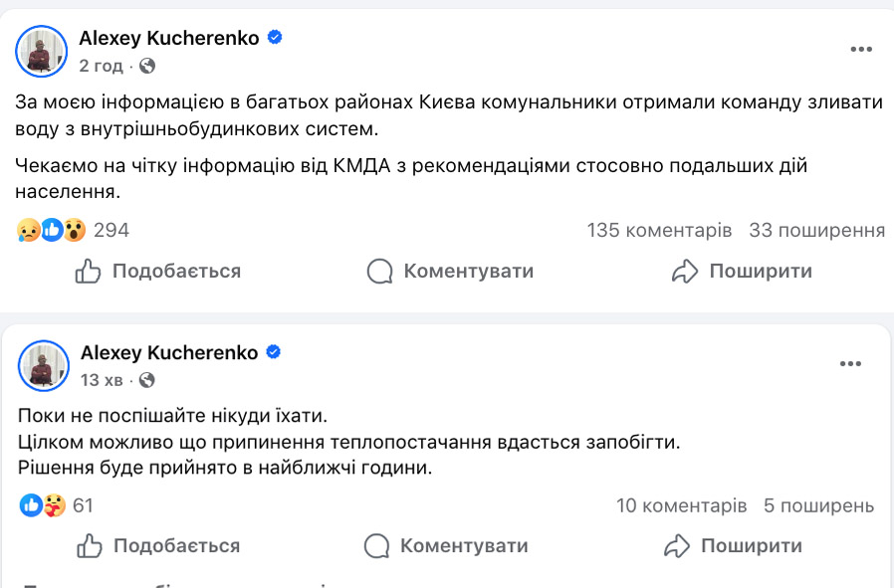The width and height of the screenshot is (894, 588).
Task: Open the reaction emojis on the 294-reaction post
Action: pyautogui.click(x=52, y=230)
